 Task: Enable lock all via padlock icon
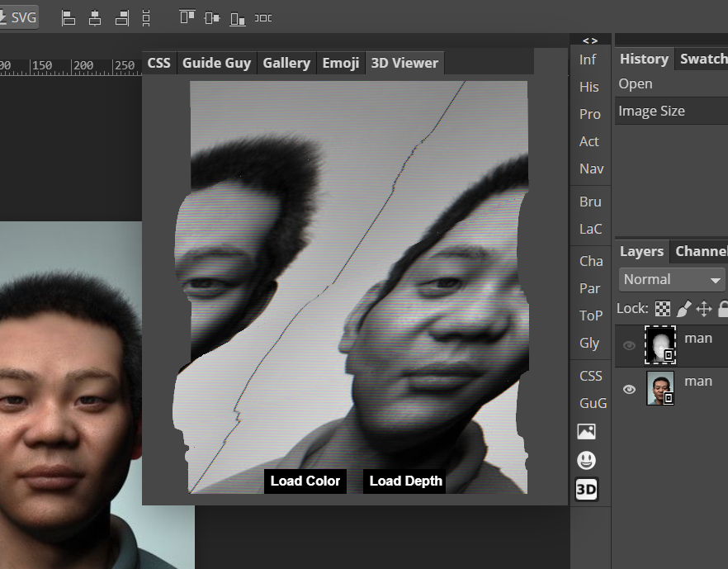(x=723, y=308)
